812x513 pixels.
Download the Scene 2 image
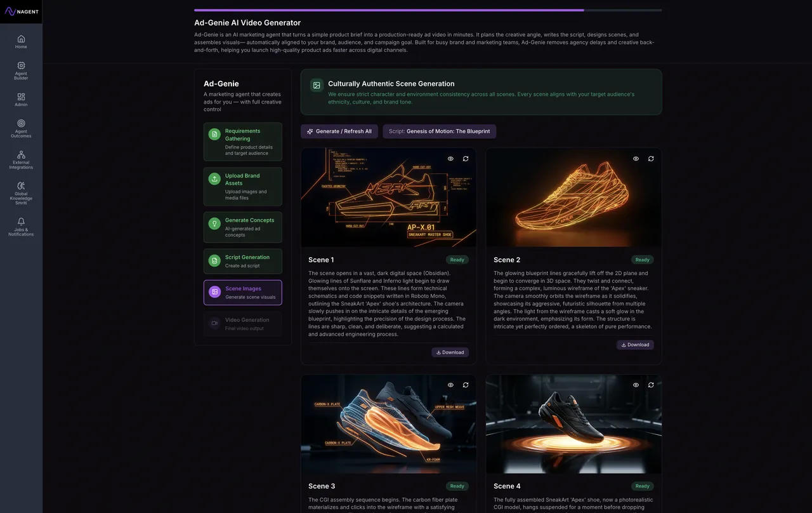[x=635, y=345]
